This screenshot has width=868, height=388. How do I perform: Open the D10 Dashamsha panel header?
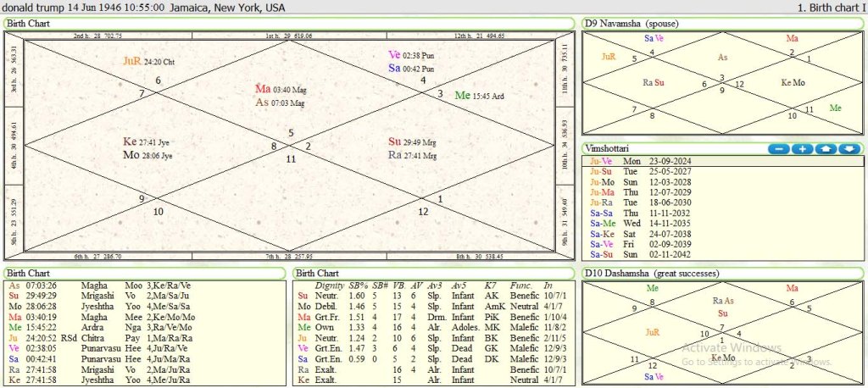tap(650, 274)
